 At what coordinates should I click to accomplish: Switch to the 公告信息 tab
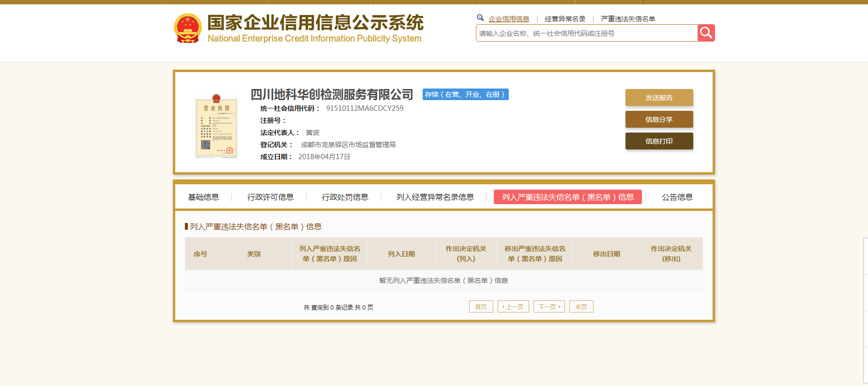(x=677, y=197)
